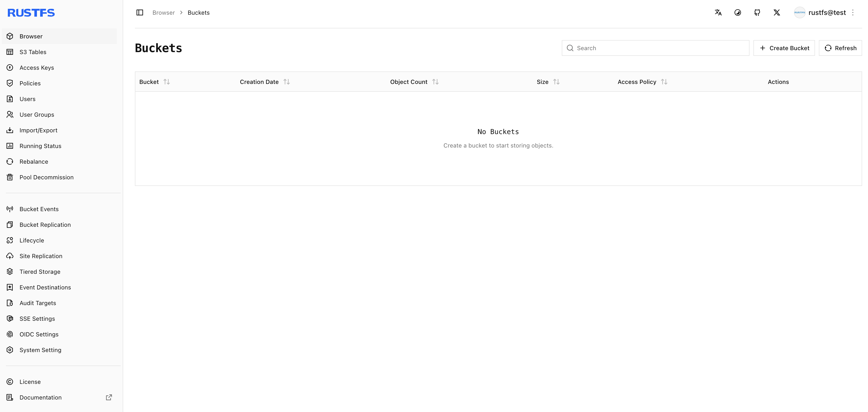Click the Rebalance circular arrows icon
Viewport: 868px width, 412px height.
pyautogui.click(x=10, y=161)
